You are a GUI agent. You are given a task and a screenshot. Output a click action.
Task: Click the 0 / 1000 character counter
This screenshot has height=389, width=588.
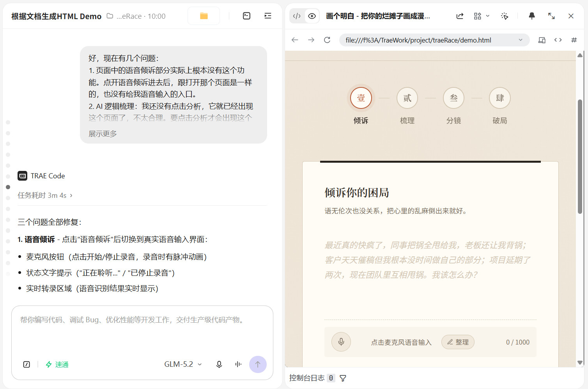(x=518, y=342)
